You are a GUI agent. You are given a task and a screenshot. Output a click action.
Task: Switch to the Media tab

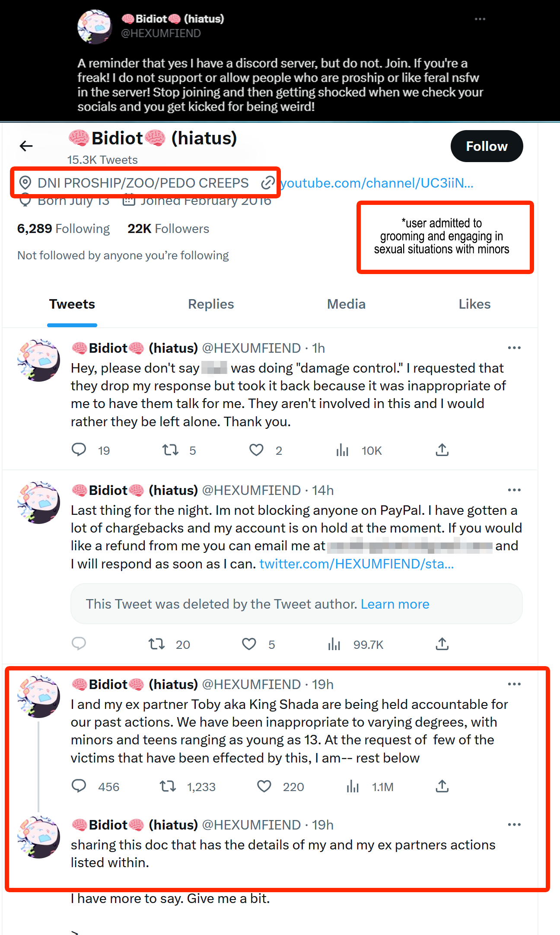[346, 304]
